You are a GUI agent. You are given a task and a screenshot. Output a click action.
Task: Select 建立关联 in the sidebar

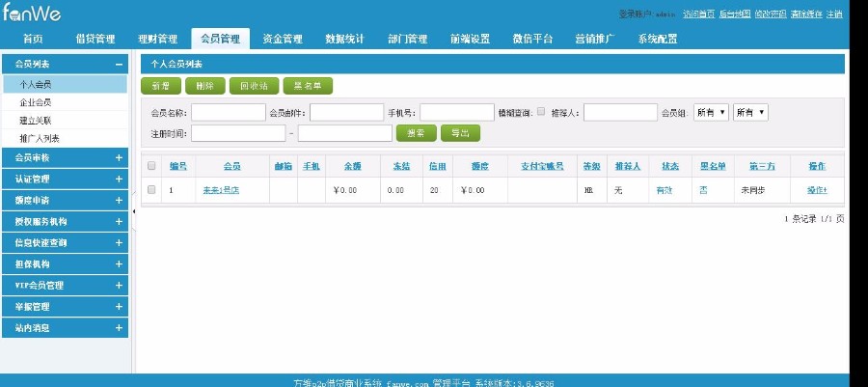pyautogui.click(x=65, y=120)
